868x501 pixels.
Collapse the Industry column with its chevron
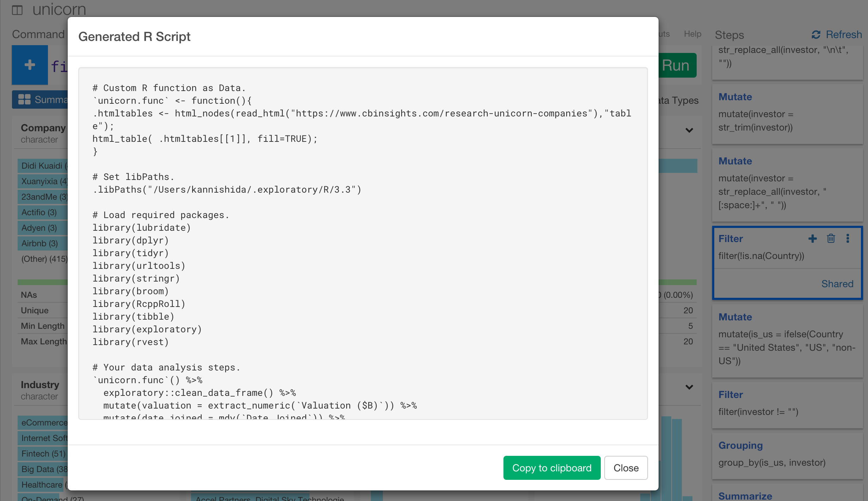[x=689, y=387]
